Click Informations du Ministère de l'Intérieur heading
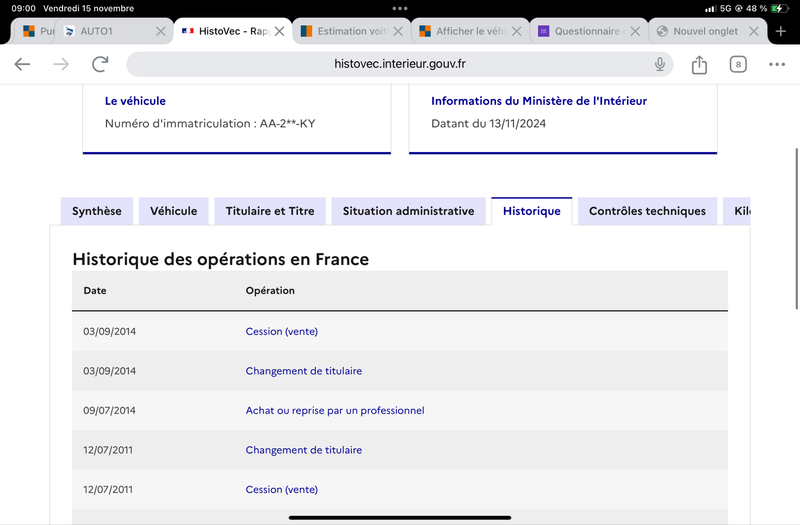Image resolution: width=800 pixels, height=525 pixels. tap(539, 101)
